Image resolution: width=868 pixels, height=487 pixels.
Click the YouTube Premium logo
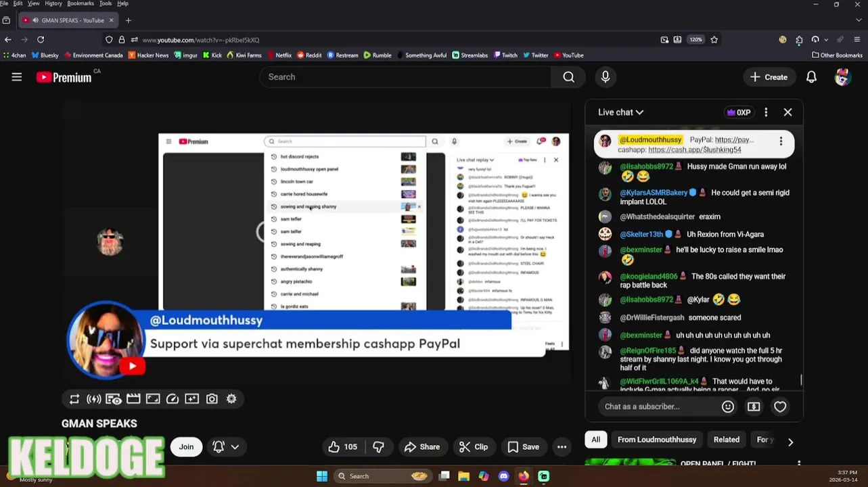[x=64, y=77]
